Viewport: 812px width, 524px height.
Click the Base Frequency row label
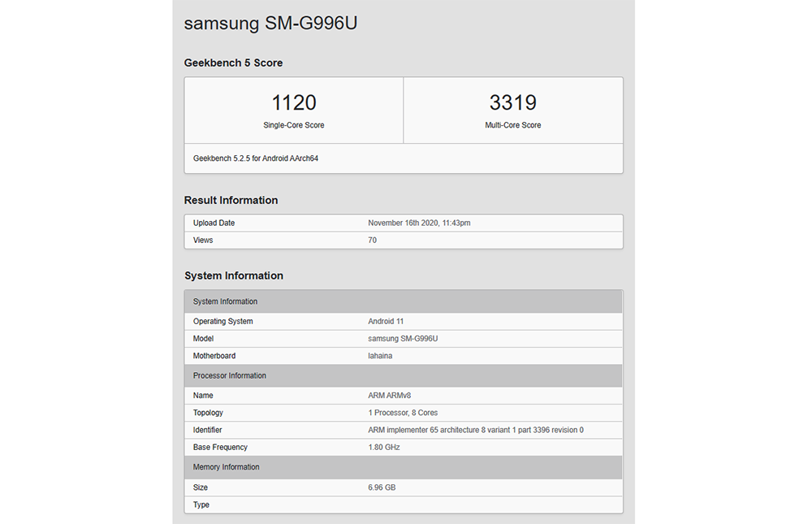click(220, 447)
